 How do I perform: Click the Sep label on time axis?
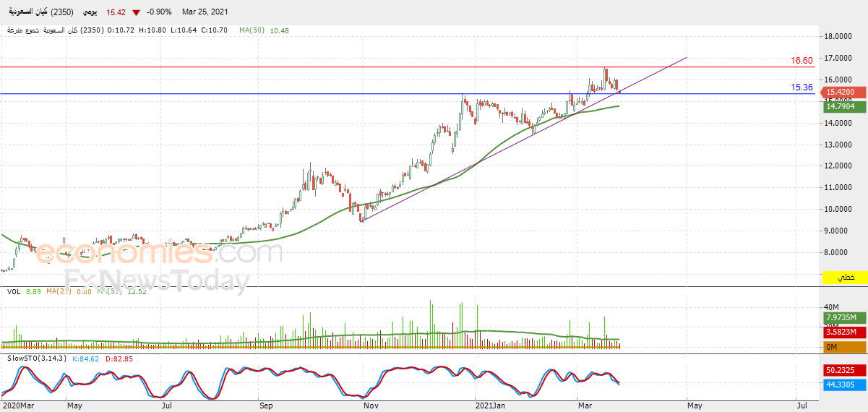tap(265, 406)
